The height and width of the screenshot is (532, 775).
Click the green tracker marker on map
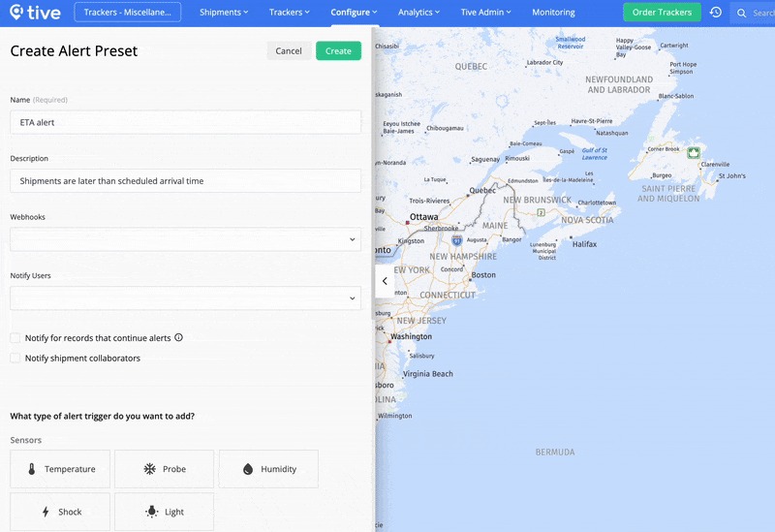point(694,153)
